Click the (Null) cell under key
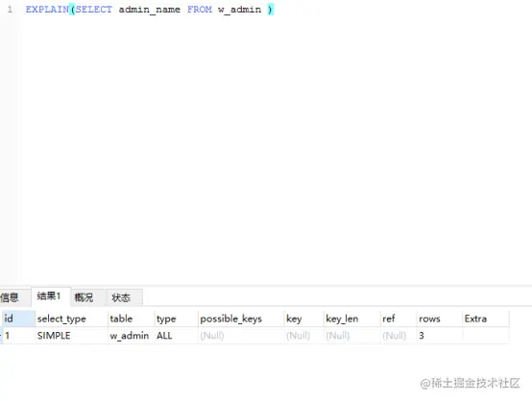 click(303, 336)
